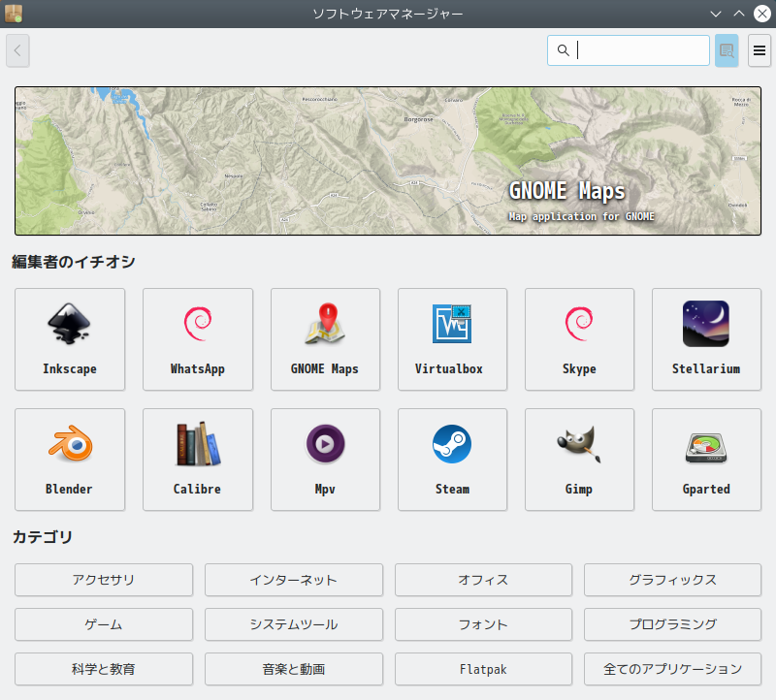This screenshot has width=776, height=700.
Task: Toggle the search-in-descriptions button beside search box
Action: point(727,50)
